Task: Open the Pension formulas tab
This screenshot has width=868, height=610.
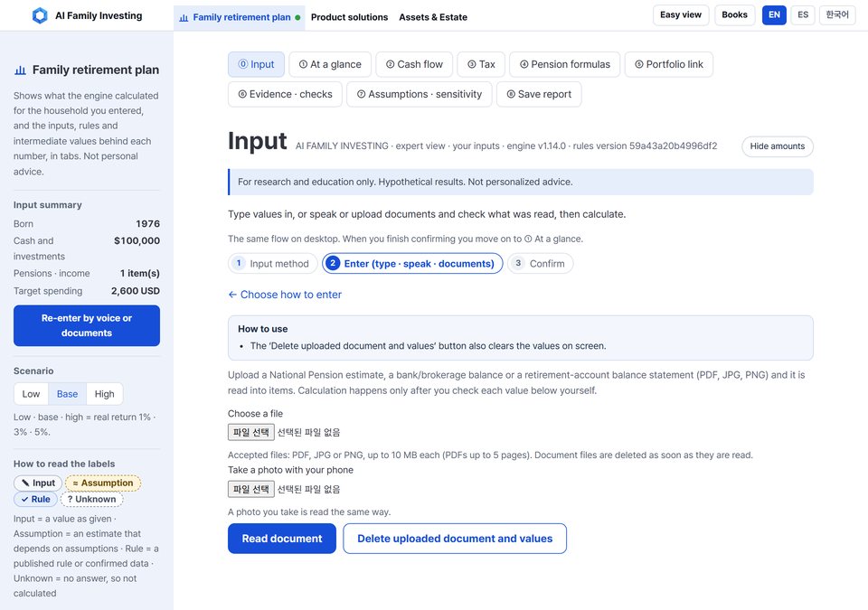Action: (x=564, y=65)
